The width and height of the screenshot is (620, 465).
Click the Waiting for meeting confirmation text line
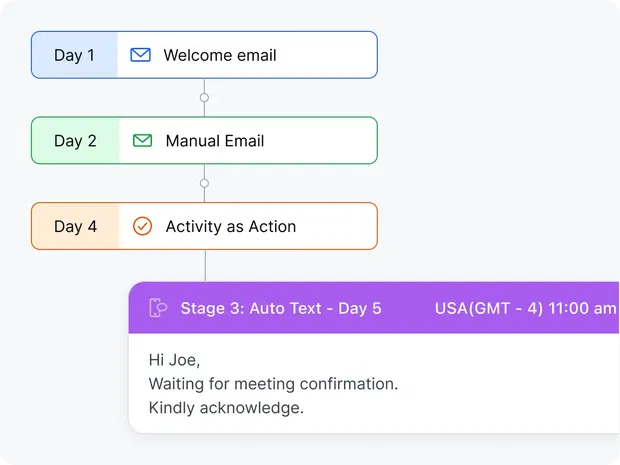(273, 384)
